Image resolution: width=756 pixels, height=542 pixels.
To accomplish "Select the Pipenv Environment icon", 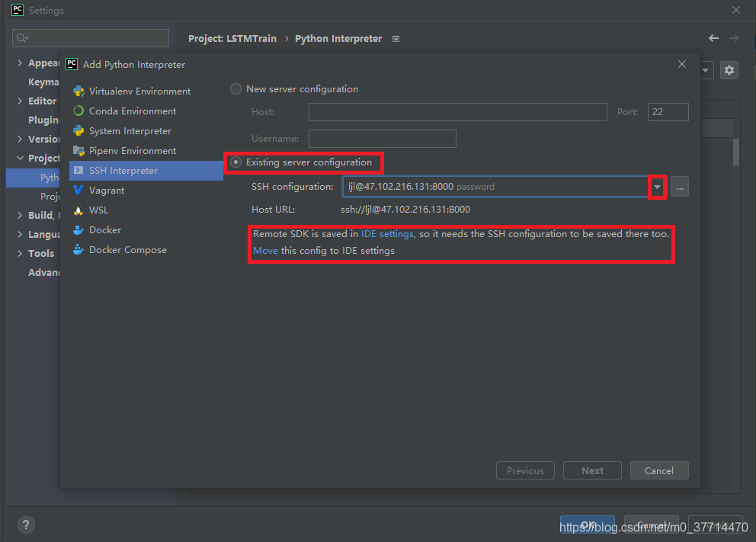I will [x=78, y=151].
